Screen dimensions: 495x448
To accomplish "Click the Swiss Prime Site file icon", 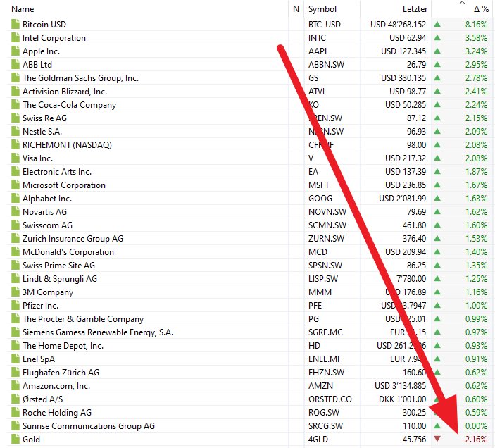I will (x=15, y=265).
